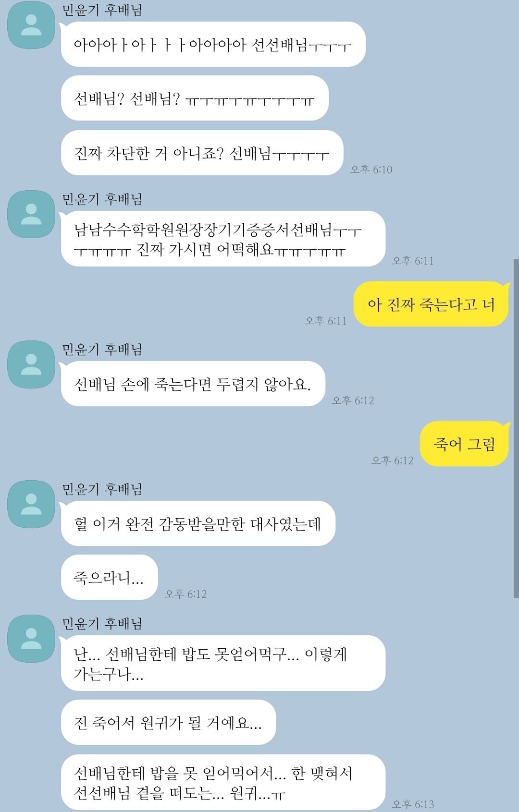Screen dimensions: 519x812
Task: Tap the '죽으라니...' message bubble
Action: pos(110,577)
